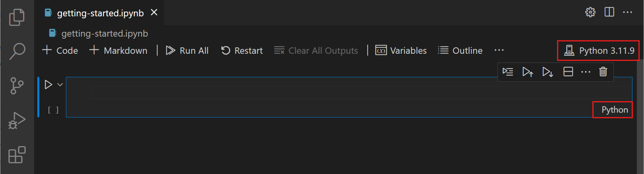Delete the cell with trash icon

point(603,72)
